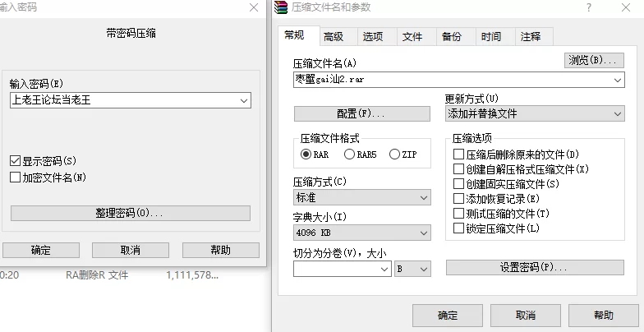Open the password history dropdown in 输入密码

pos(244,100)
